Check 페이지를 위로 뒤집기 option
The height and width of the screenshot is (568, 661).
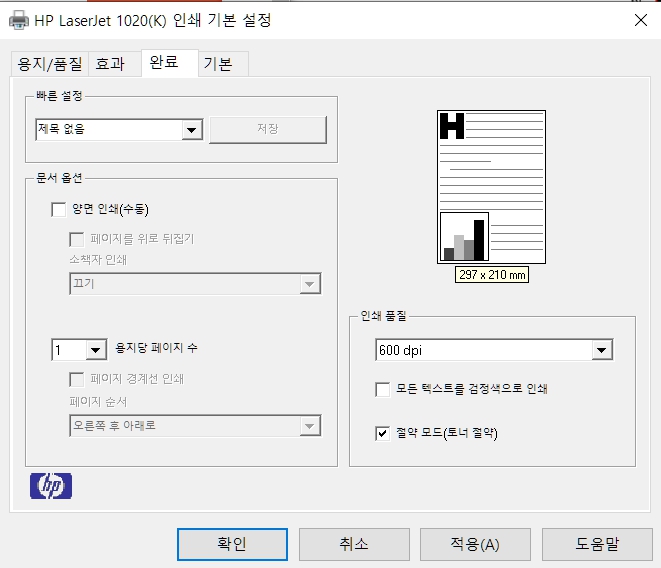point(76,239)
